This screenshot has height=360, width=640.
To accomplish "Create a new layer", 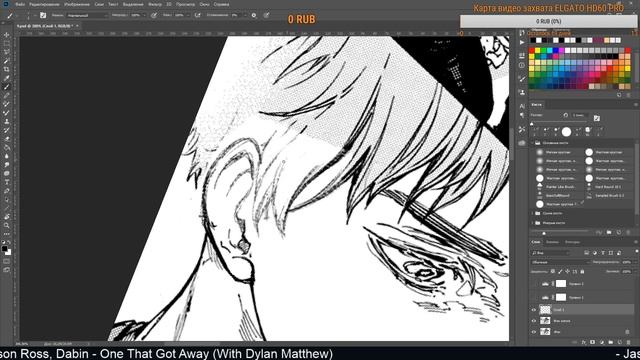I will [x=620, y=342].
